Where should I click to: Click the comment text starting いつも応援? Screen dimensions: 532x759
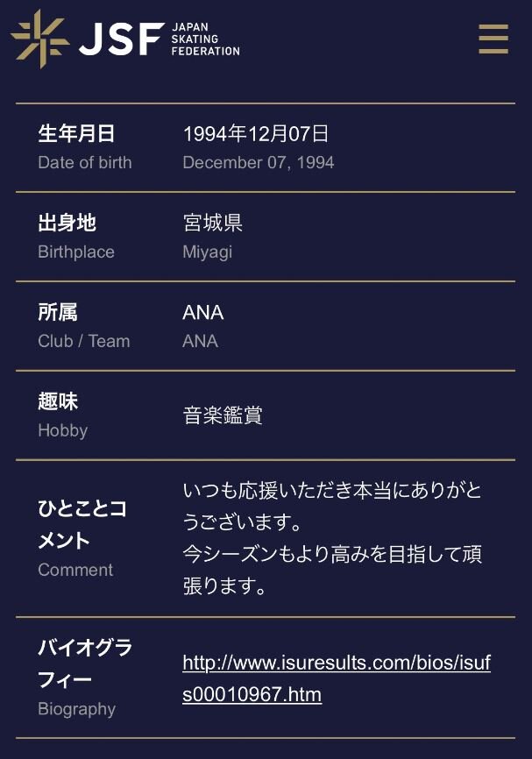coord(332,507)
